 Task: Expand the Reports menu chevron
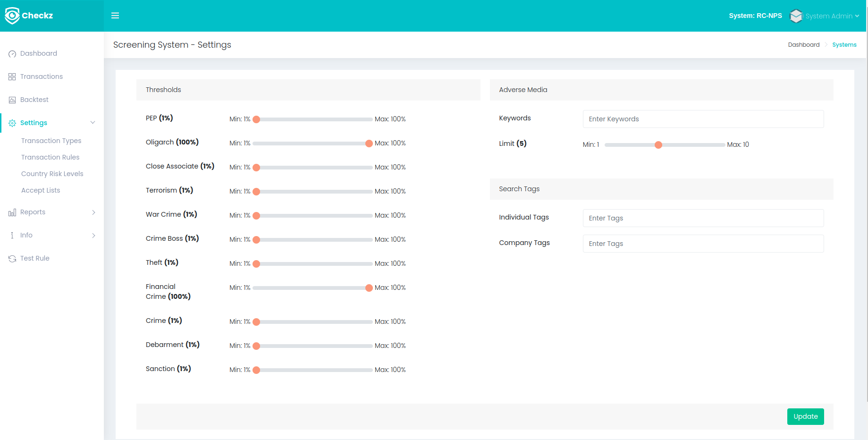93,212
